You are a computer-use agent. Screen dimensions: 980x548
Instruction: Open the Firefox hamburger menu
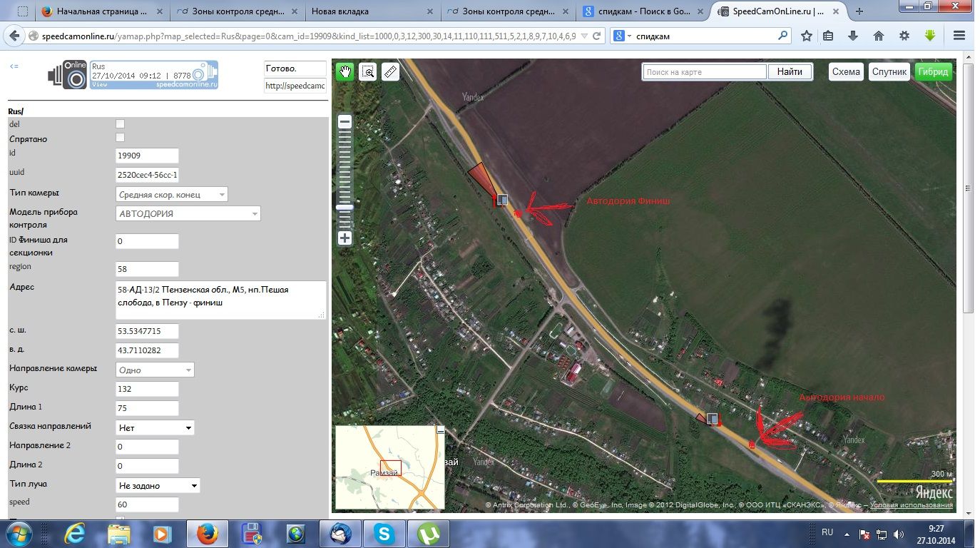(x=959, y=36)
